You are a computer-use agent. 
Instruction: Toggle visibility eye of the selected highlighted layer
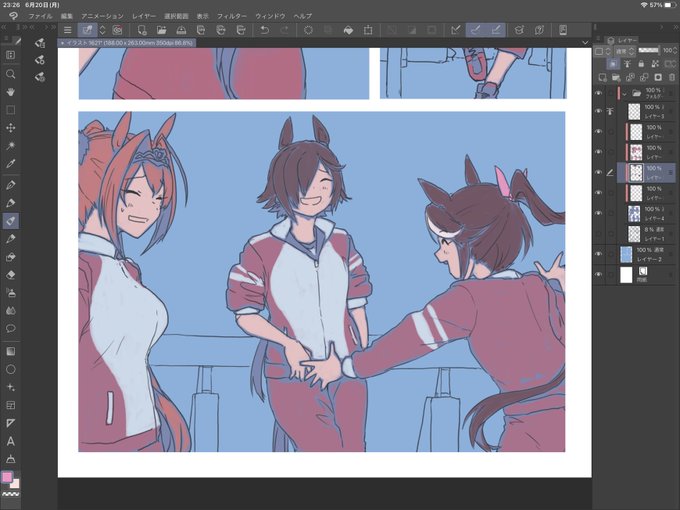(599, 173)
